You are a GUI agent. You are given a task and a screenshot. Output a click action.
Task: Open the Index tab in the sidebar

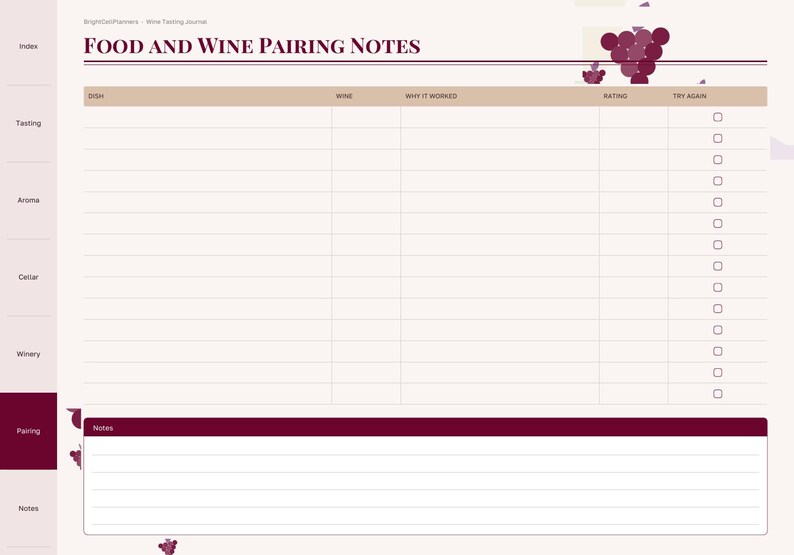coord(28,46)
